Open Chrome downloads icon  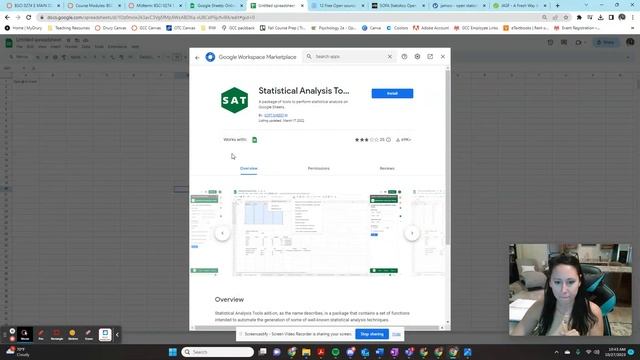(600, 18)
